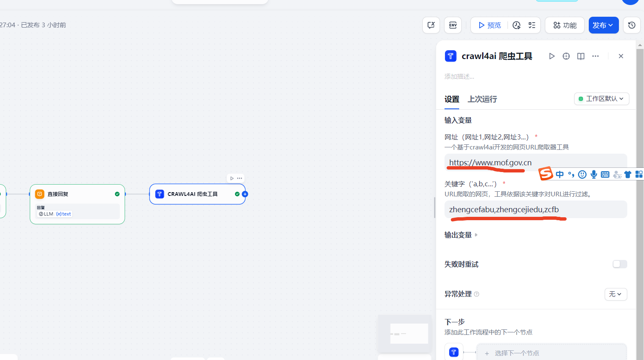Close the crawl4ai settings panel

coord(621,56)
